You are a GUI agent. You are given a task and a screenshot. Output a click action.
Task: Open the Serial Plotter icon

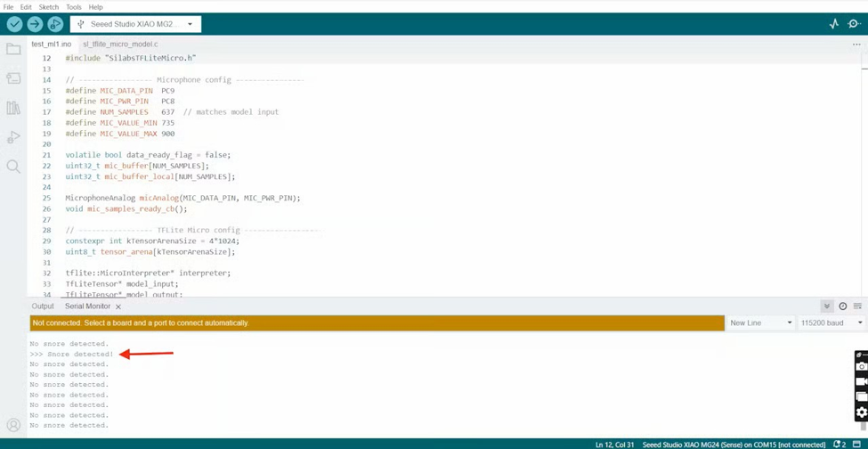click(x=833, y=24)
